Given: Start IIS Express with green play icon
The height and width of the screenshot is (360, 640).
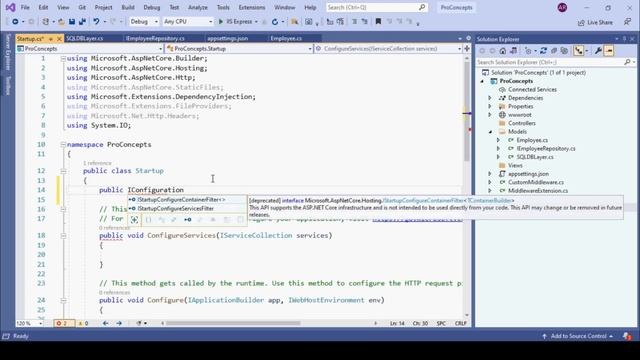Looking at the screenshot, I should (x=221, y=22).
